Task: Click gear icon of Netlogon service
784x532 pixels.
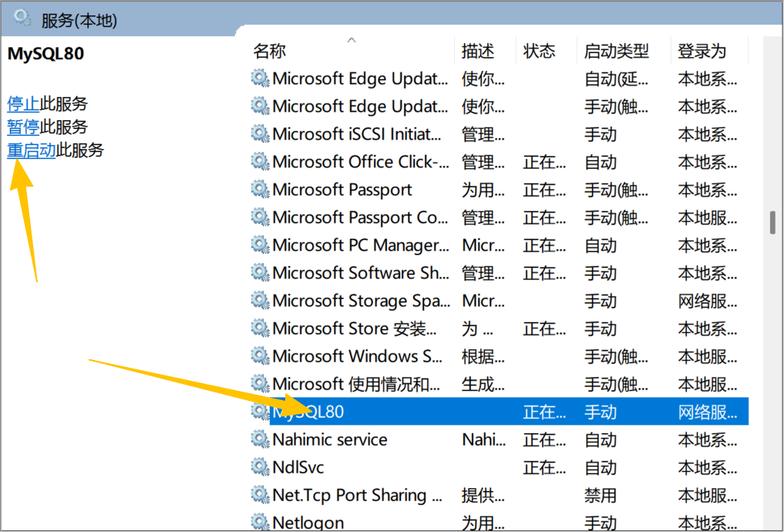Action: pyautogui.click(x=260, y=523)
